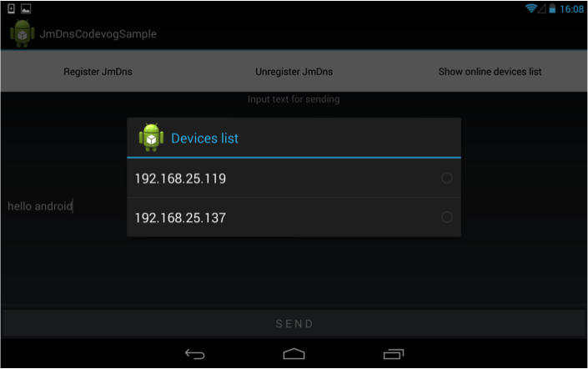
Task: Tap the cellular signal status icon
Action: click(x=542, y=8)
